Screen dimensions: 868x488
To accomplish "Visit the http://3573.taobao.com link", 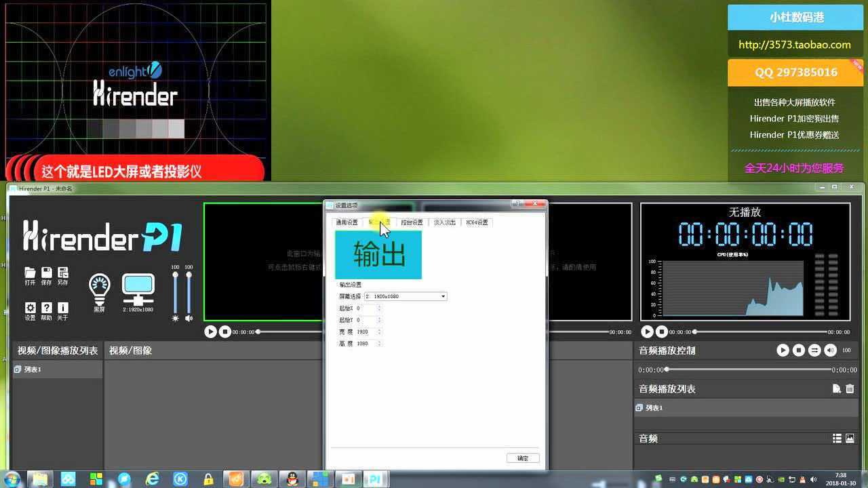I will click(x=795, y=45).
